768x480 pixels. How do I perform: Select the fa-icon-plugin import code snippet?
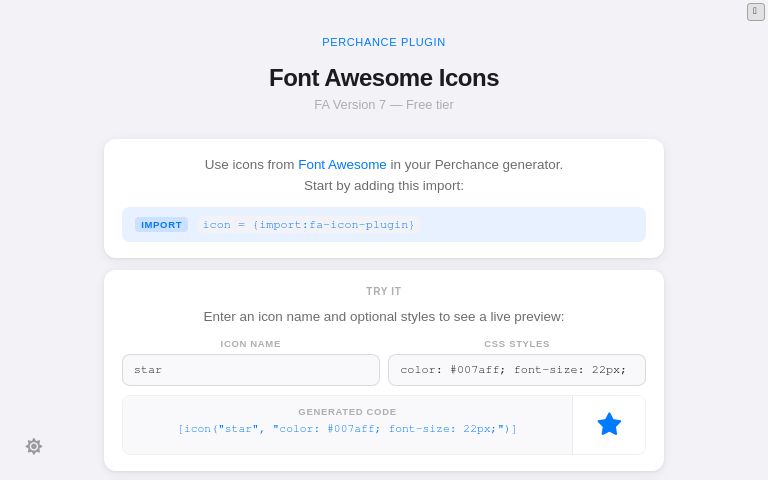coord(309,225)
